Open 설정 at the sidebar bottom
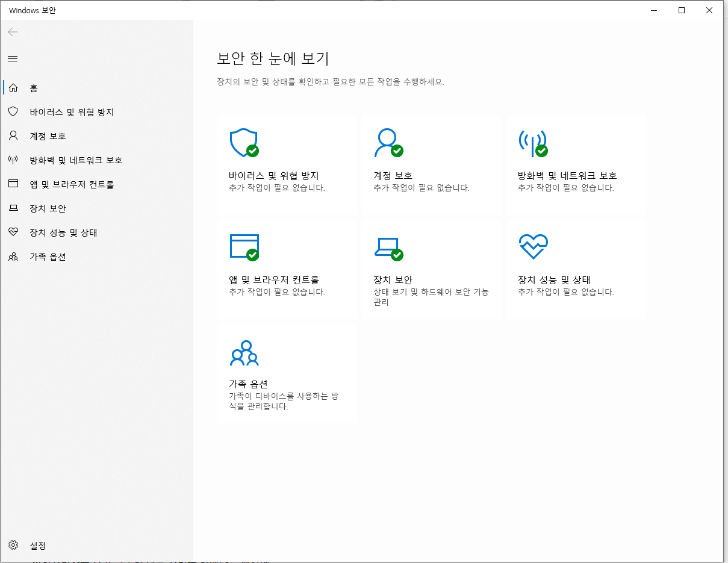This screenshot has height=563, width=728. click(x=96, y=546)
